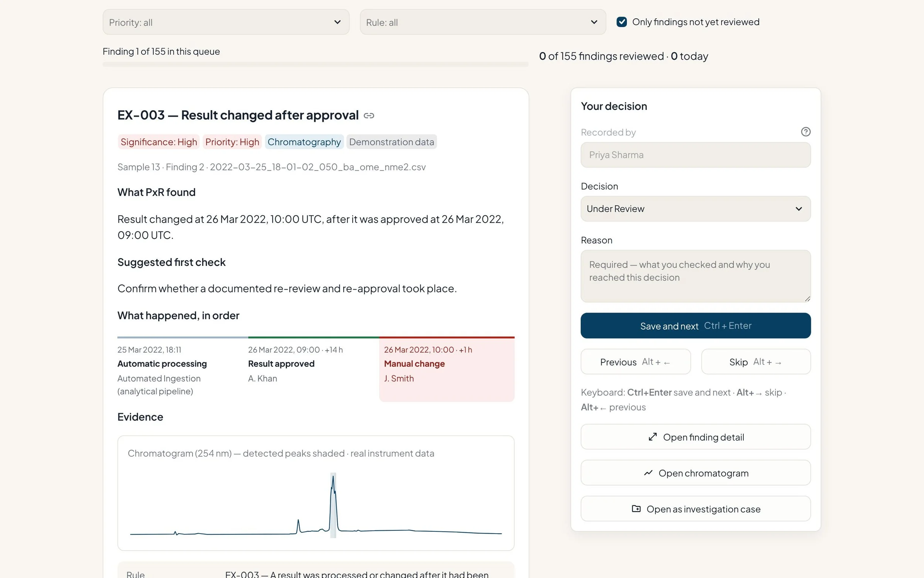This screenshot has width=924, height=578.
Task: Expand the Decision dropdown showing Under Review
Action: pos(695,209)
